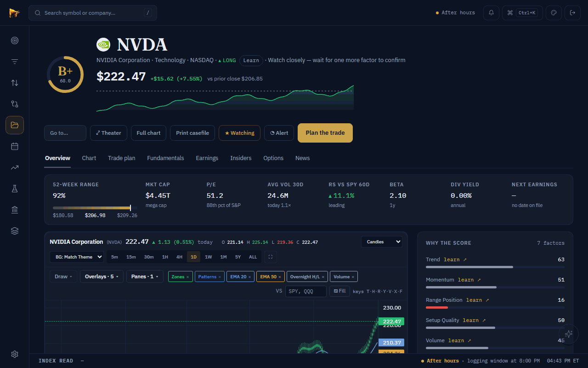Select the 15m timeframe
The height and width of the screenshot is (368, 588).
coord(131,257)
